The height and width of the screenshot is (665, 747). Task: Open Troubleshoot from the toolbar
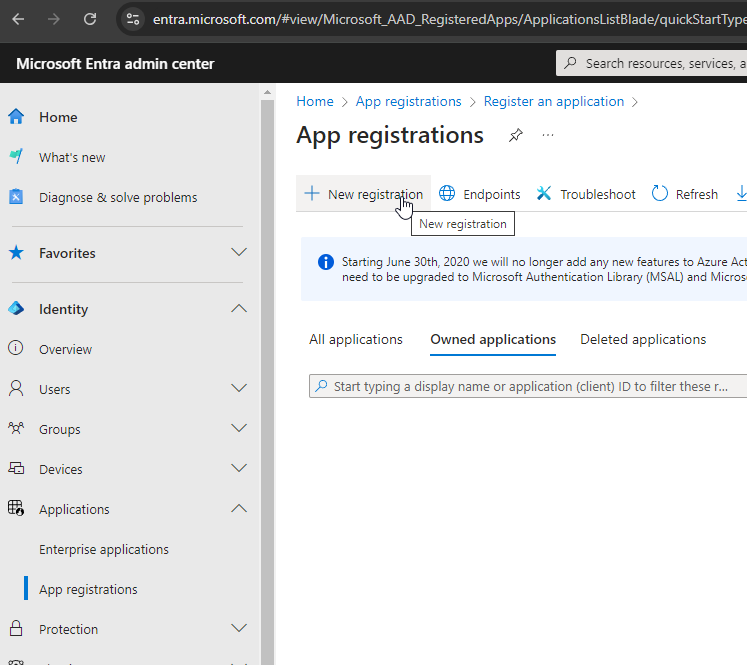586,194
